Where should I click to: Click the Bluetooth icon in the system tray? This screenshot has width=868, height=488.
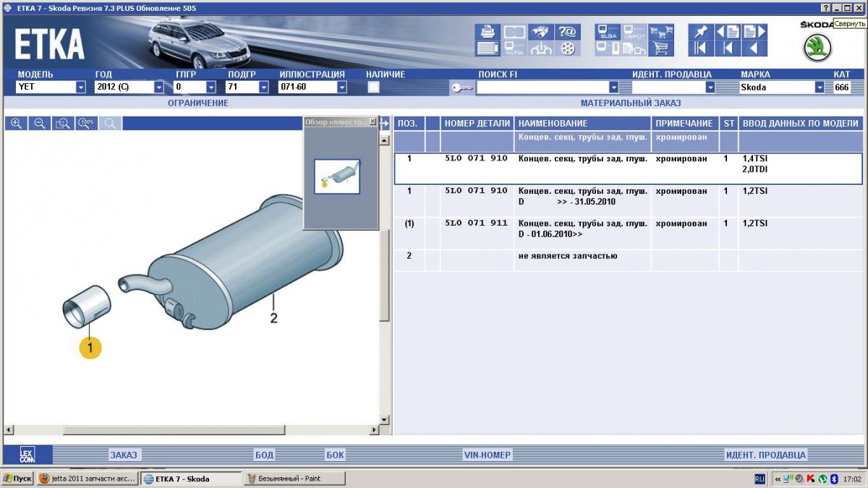pyautogui.click(x=834, y=479)
